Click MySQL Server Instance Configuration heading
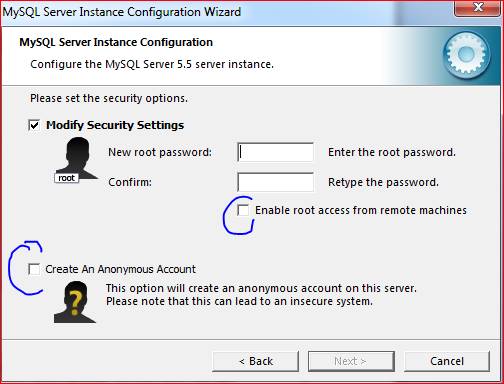The image size is (504, 384). tap(116, 42)
